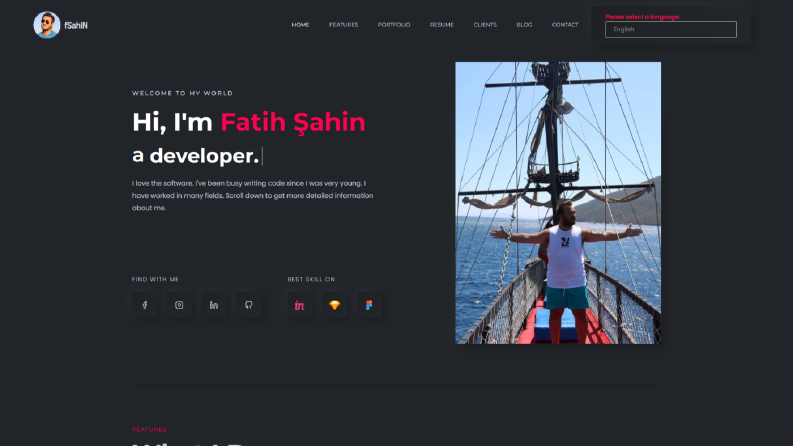
Task: Click the Figma skill icon
Action: coord(369,305)
